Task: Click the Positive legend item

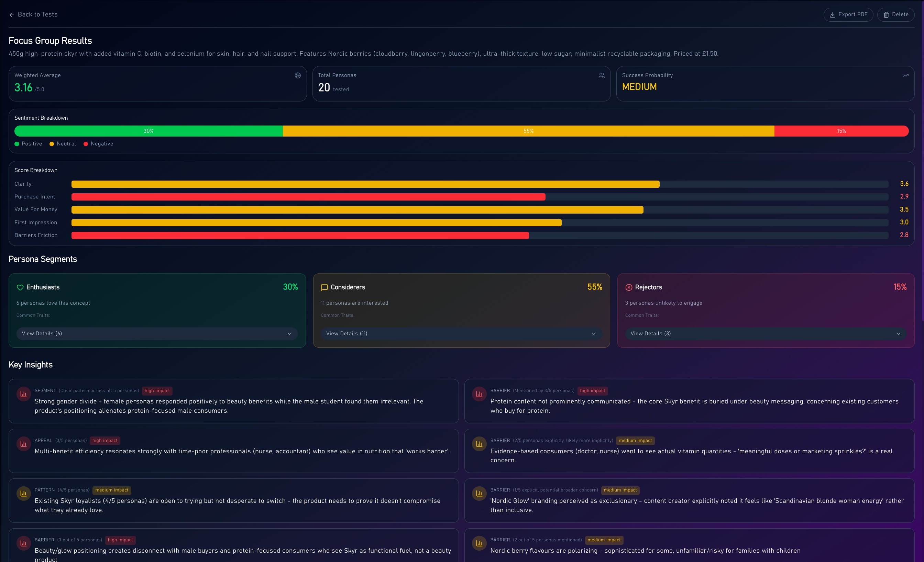Action: coord(28,144)
